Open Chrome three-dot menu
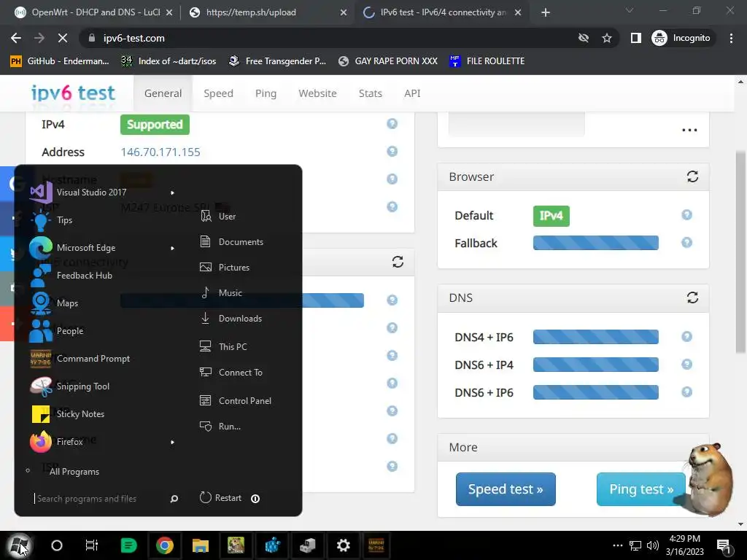Image resolution: width=747 pixels, height=560 pixels. [x=731, y=38]
